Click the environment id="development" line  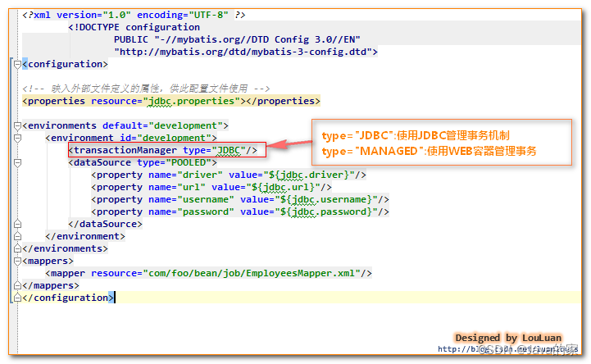point(131,139)
